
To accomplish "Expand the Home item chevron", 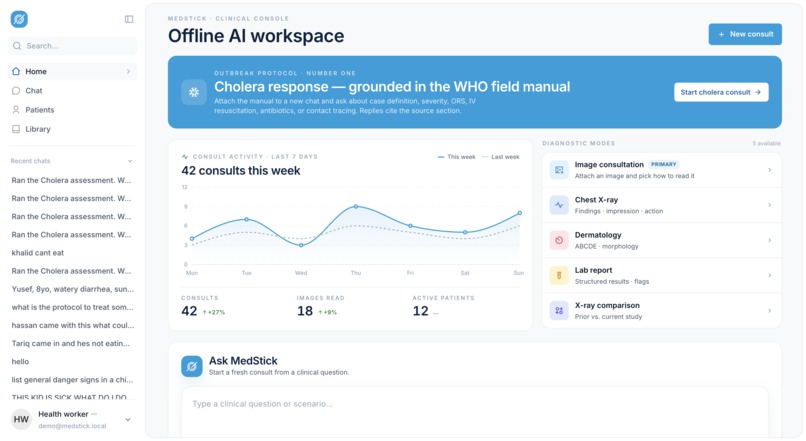I will pos(129,71).
